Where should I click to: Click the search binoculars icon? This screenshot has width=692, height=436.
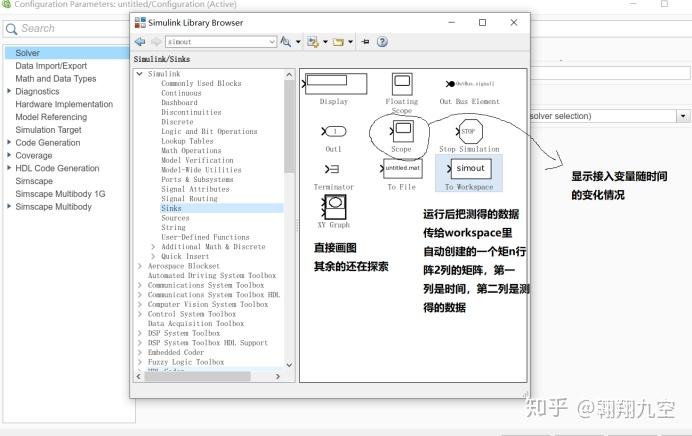(286, 41)
